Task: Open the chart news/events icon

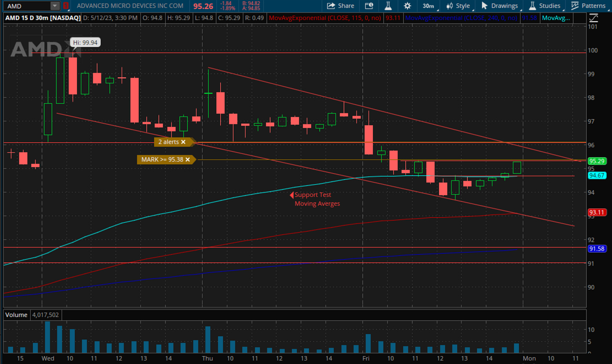Action: pos(369,6)
